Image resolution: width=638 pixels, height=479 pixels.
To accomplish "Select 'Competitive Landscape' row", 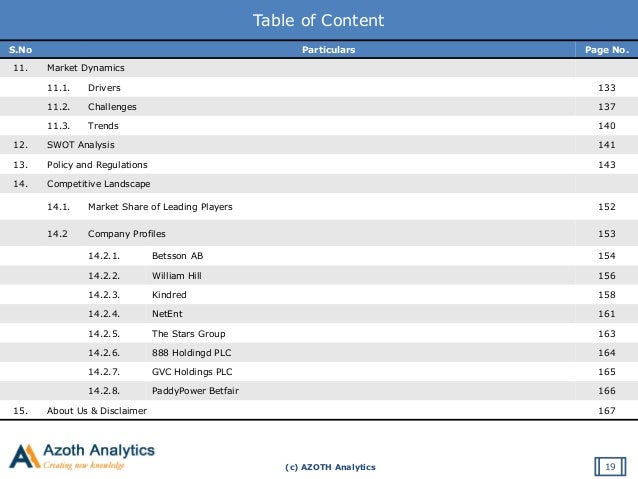I will (x=319, y=184).
